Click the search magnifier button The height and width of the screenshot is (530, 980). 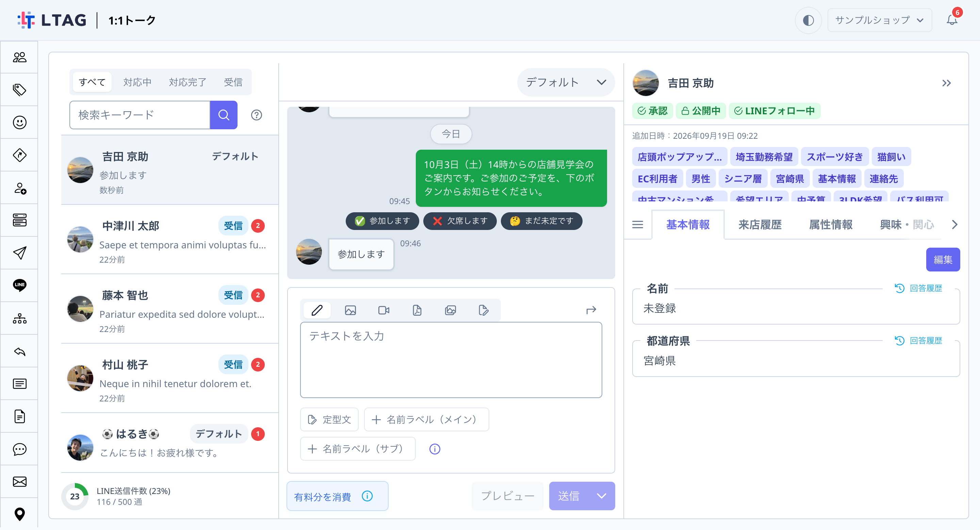[x=224, y=115]
